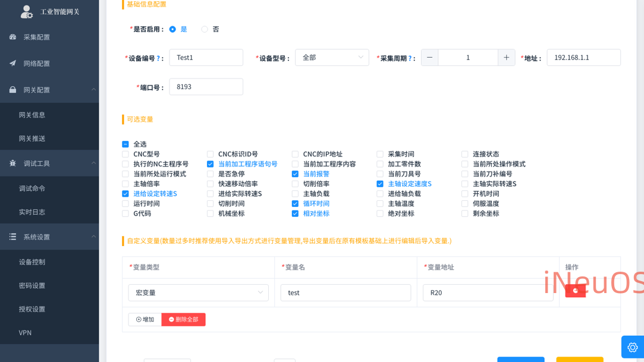Open 网关信息 in the sidebar
This screenshot has height=362, width=644.
coord(32,115)
